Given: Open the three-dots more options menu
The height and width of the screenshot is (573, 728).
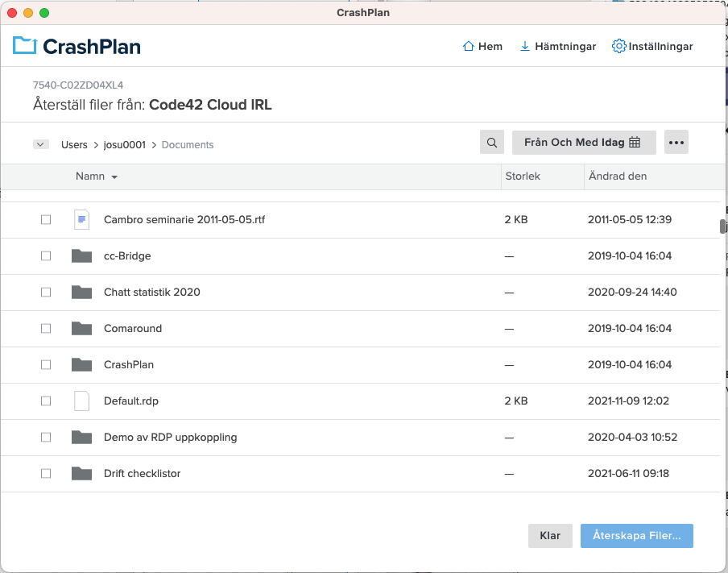Looking at the screenshot, I should [676, 142].
